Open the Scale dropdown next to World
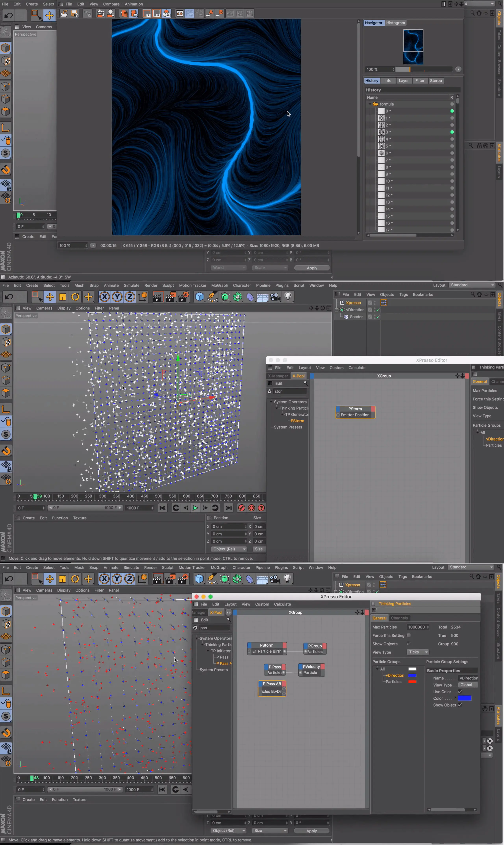Screen dimensions: 504x845 (270, 268)
